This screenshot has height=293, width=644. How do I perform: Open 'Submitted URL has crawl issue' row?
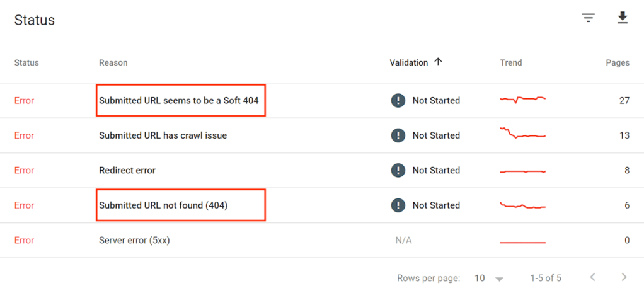coord(163,135)
